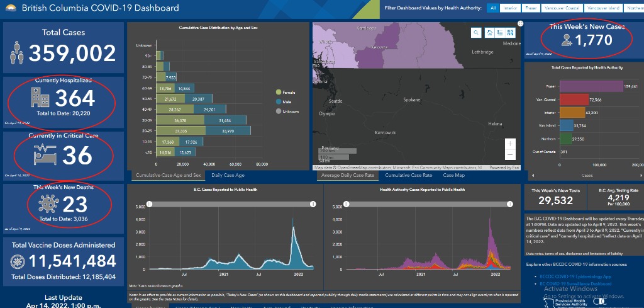Filter dashboard by Vancouver Coastal
The height and width of the screenshot is (308, 644).
[x=562, y=8]
